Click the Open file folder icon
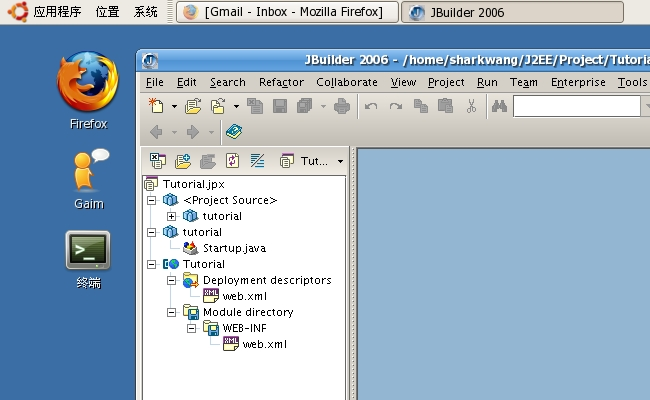 [x=193, y=106]
